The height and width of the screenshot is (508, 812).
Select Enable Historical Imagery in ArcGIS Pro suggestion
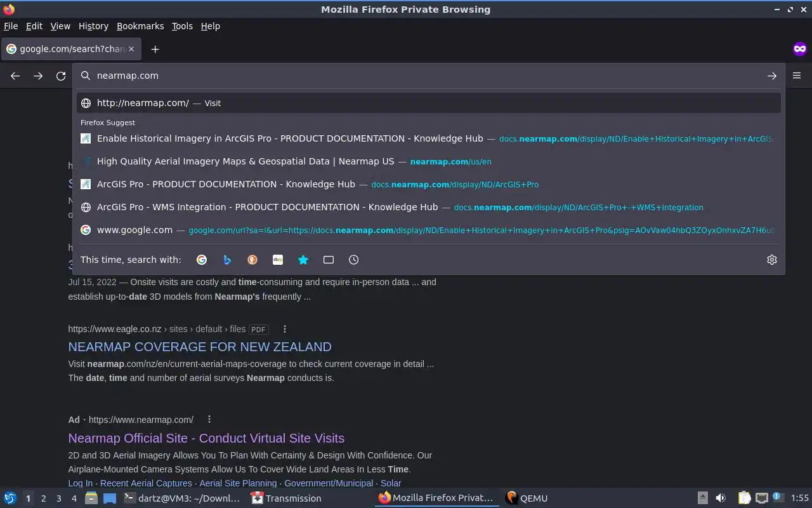coord(429,138)
